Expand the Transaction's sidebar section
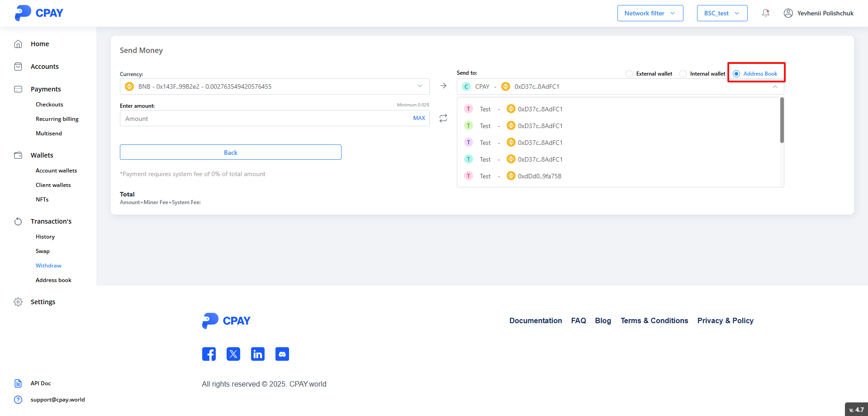 click(x=51, y=221)
